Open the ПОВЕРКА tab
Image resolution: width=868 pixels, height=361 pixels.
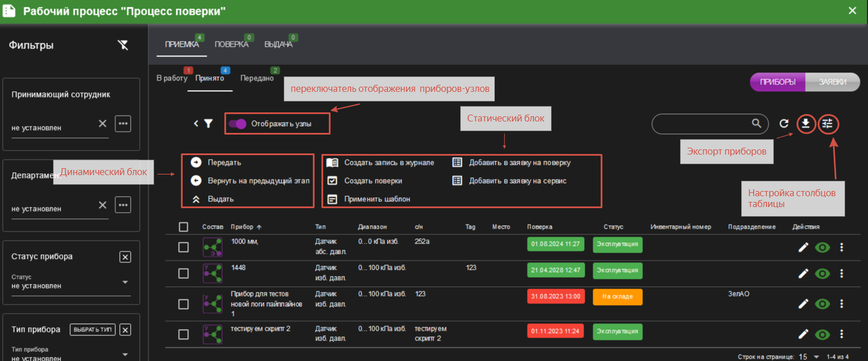(x=231, y=44)
